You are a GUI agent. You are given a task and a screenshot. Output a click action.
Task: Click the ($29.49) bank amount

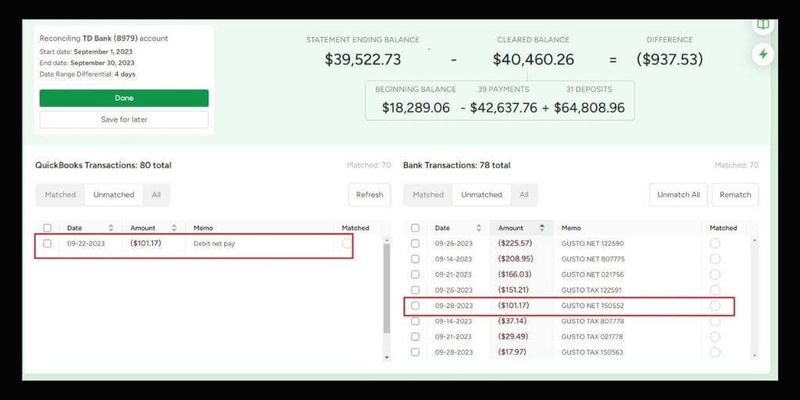[513, 337]
